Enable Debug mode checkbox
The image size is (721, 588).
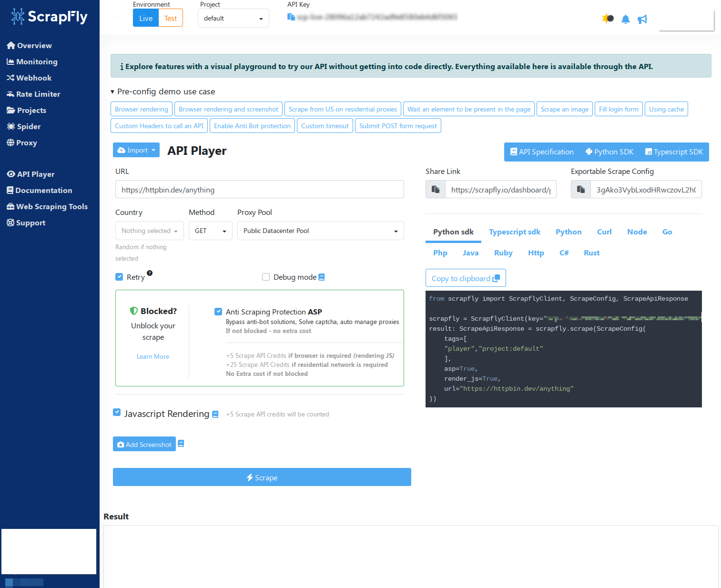click(266, 277)
